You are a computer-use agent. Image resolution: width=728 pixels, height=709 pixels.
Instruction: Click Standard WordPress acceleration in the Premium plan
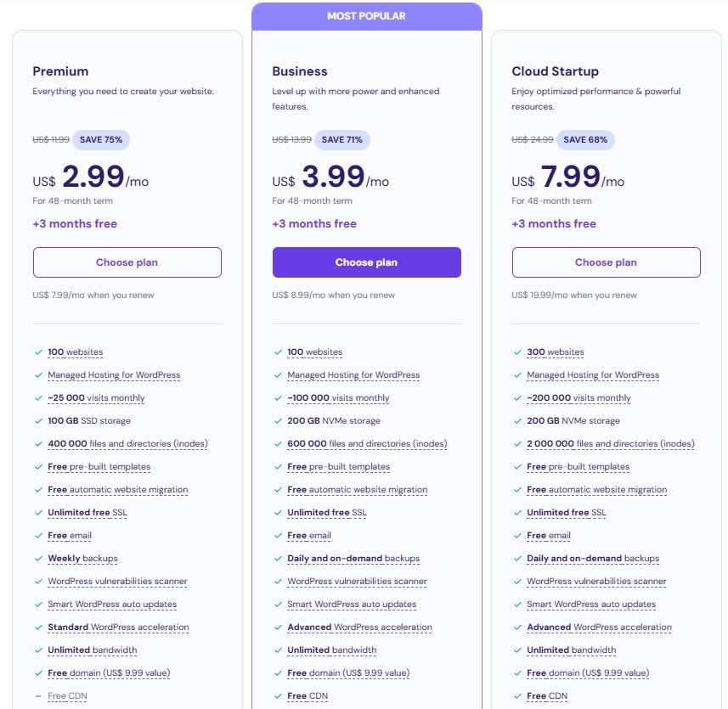(x=118, y=627)
